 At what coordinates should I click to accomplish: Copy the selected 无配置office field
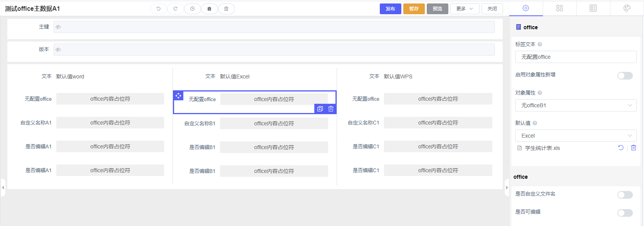(x=320, y=109)
